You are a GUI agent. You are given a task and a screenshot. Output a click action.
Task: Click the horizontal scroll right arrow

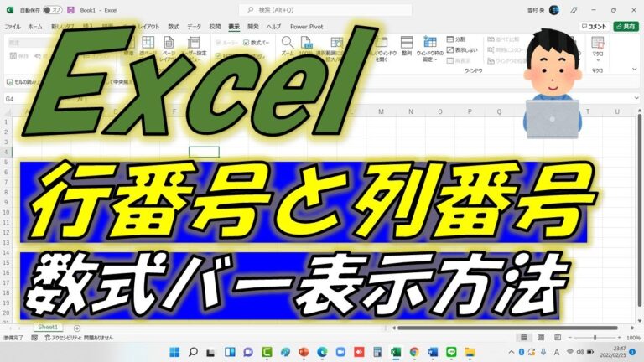(632, 328)
